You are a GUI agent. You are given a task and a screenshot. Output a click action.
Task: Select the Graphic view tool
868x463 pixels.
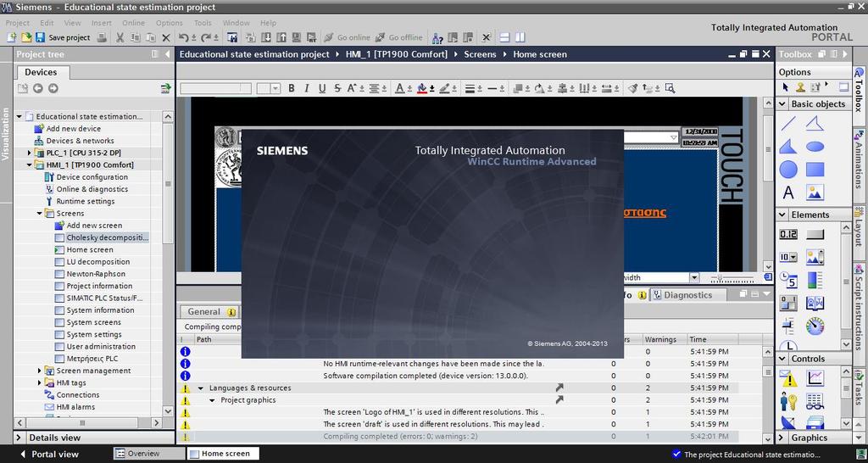(x=815, y=192)
